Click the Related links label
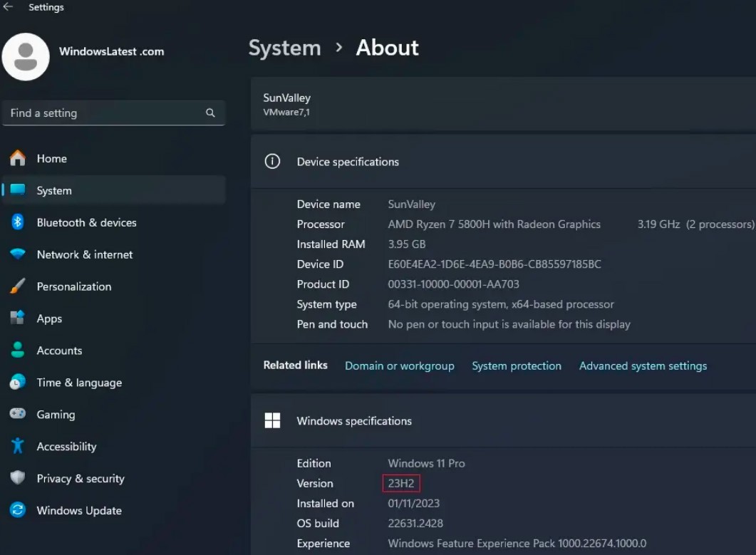Screen dimensions: 756x555 click(x=295, y=365)
